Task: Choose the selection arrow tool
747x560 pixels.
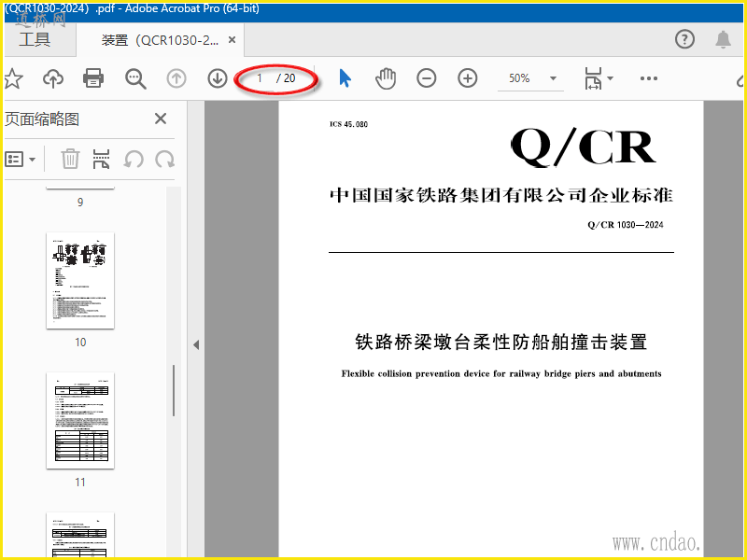Action: pos(345,78)
